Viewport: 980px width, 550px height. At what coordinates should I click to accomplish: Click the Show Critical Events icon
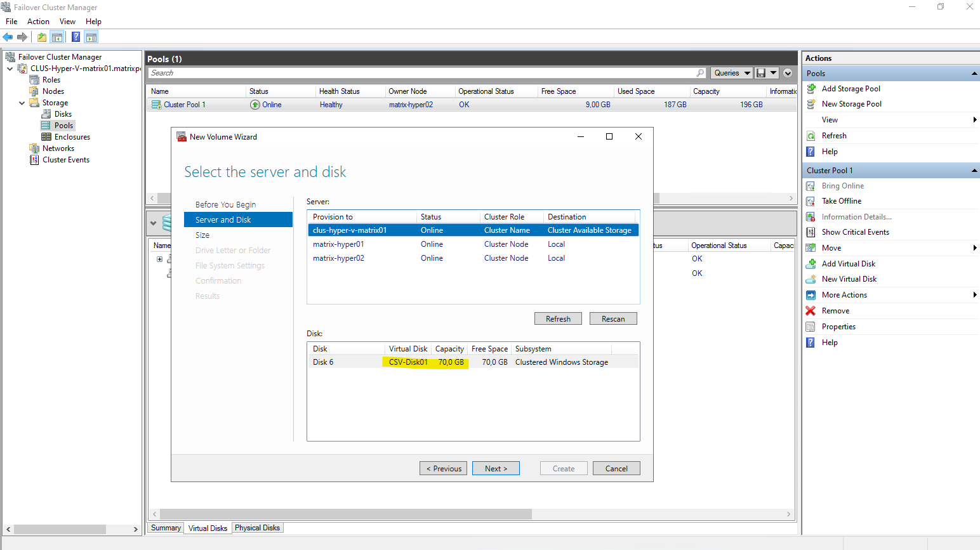coord(811,232)
